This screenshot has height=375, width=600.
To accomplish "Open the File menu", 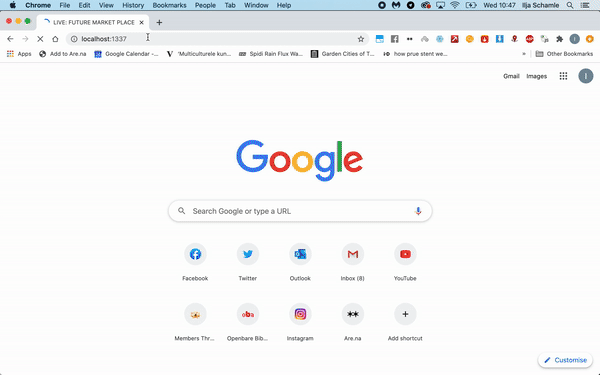I will (x=65, y=5).
